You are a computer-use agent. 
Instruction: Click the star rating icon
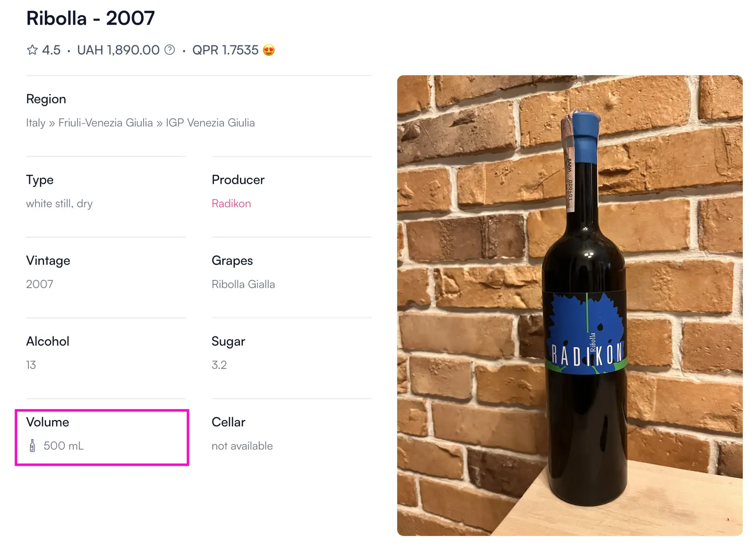(x=32, y=50)
